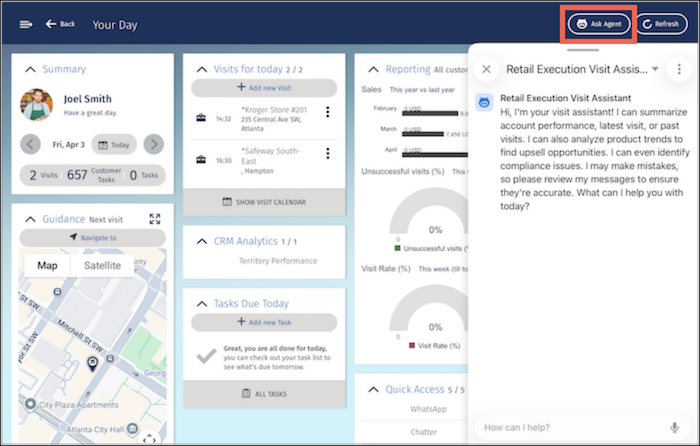700x446 pixels.
Task: Open the 2 Visits counter
Action: pos(43,175)
